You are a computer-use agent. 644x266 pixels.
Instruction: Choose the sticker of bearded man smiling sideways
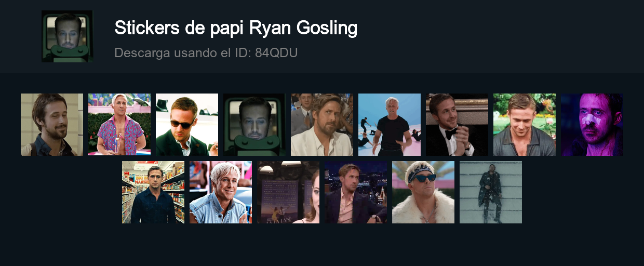(52, 125)
